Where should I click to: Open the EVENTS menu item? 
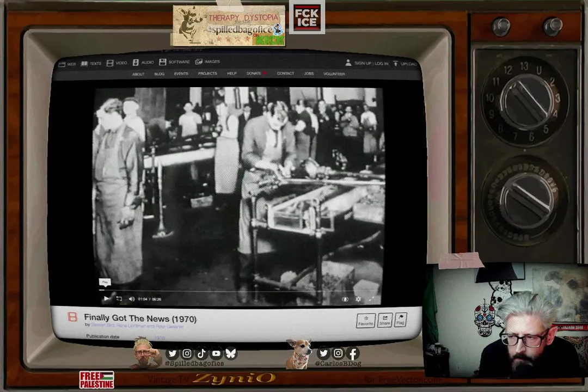click(x=181, y=73)
